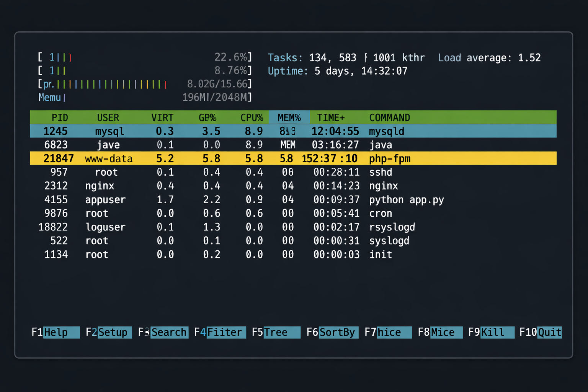Click the first CPU meter showing 22.6%
588x392 pixels.
tap(145, 57)
